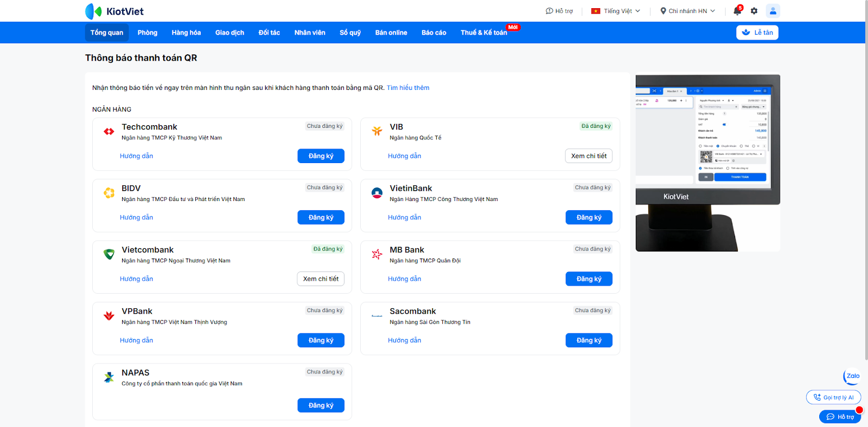Click the KiotViet logo
868x427 pixels.
(114, 11)
